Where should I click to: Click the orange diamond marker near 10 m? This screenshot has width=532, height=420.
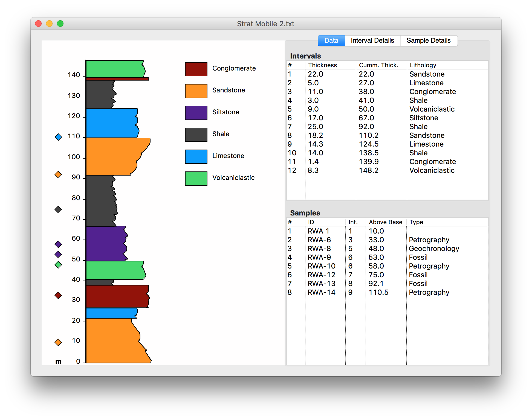[x=58, y=342]
